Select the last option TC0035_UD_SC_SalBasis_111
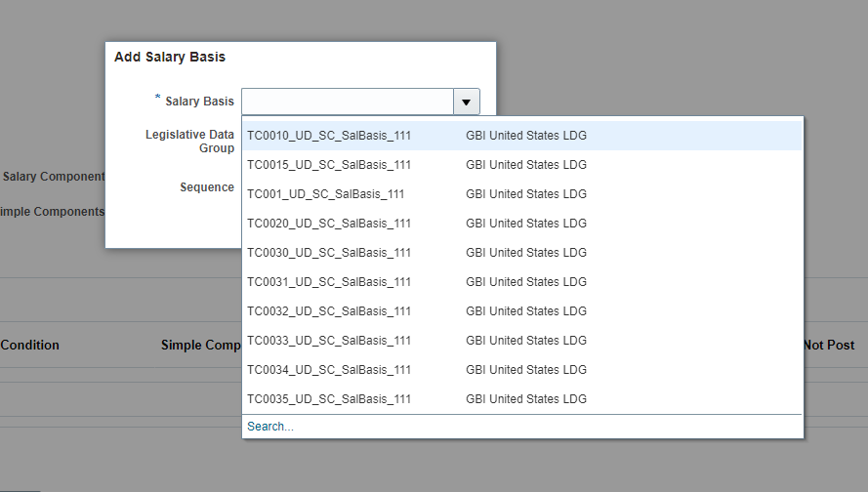This screenshot has height=492, width=868. (329, 399)
